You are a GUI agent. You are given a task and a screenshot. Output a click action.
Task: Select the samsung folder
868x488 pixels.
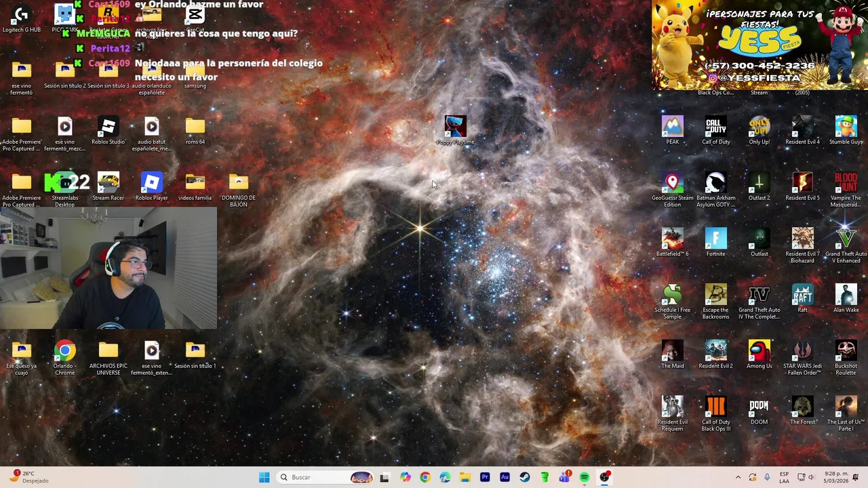pos(195,75)
